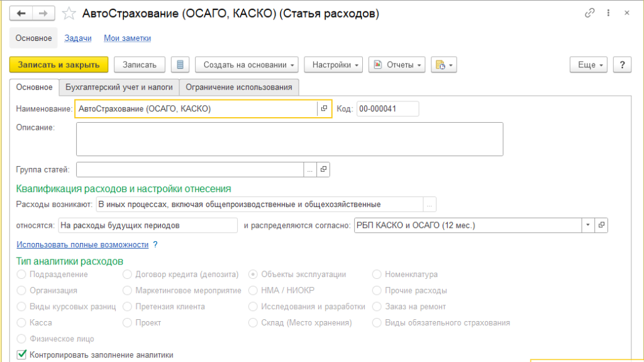Screen dimensions: 644x362
Task: Select Объекты эксплуатации radio button
Action: (253, 274)
